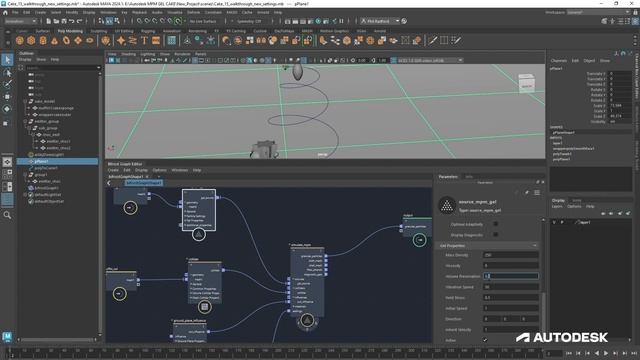Create a polygon plane from shelf
This screenshot has width=640, height=360.
[78, 40]
